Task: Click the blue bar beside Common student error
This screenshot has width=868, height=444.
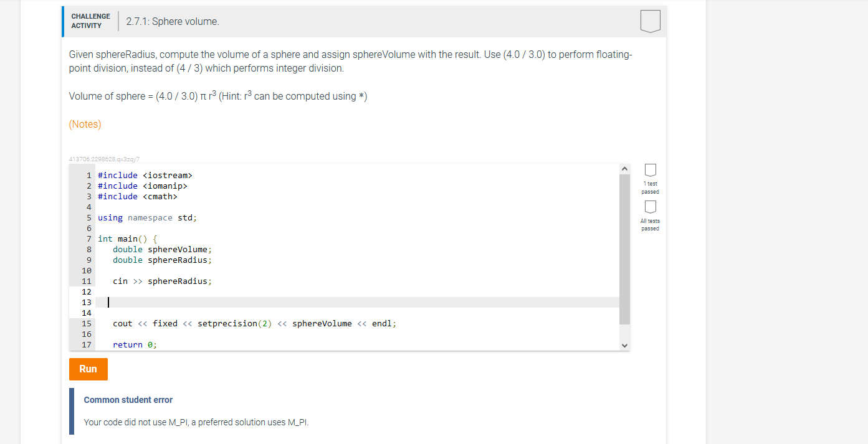Action: pyautogui.click(x=71, y=410)
